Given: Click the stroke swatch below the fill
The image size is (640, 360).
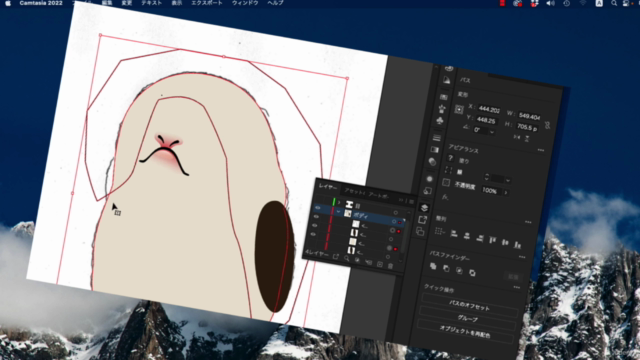Looking at the screenshot, I should (448, 170).
